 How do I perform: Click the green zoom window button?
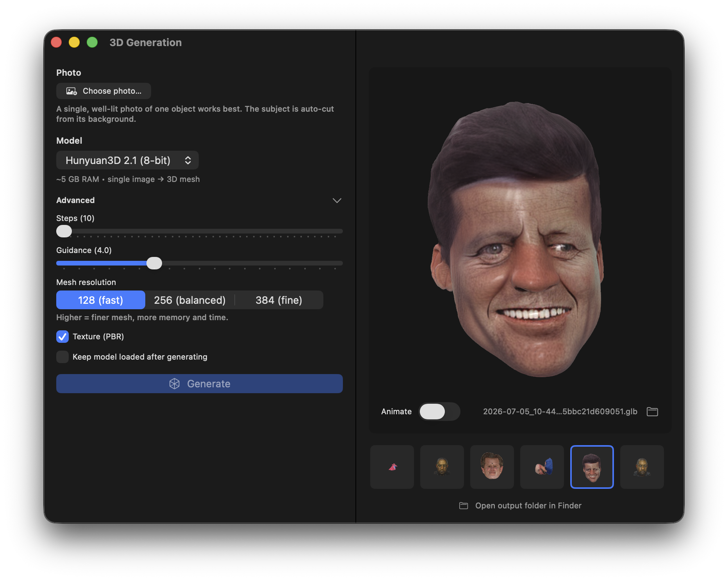click(x=92, y=42)
